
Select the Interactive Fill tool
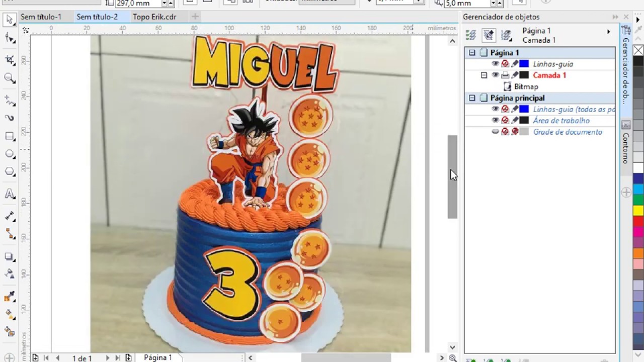point(10,314)
